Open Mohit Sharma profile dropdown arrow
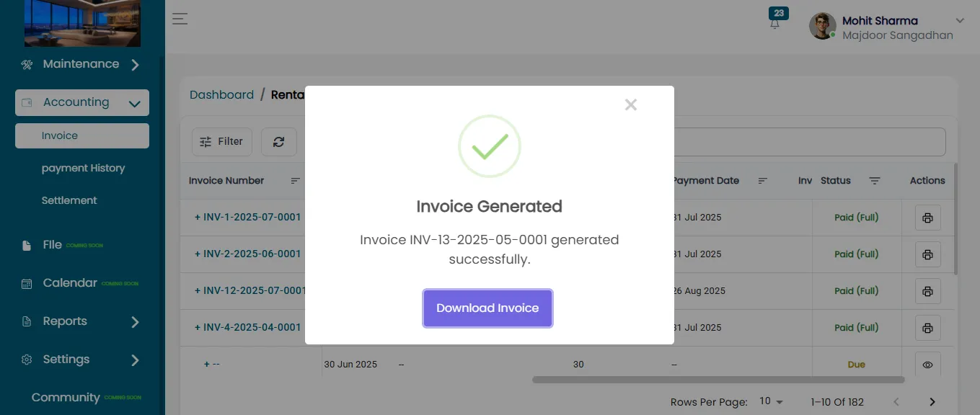The height and width of the screenshot is (415, 980). pyautogui.click(x=960, y=20)
